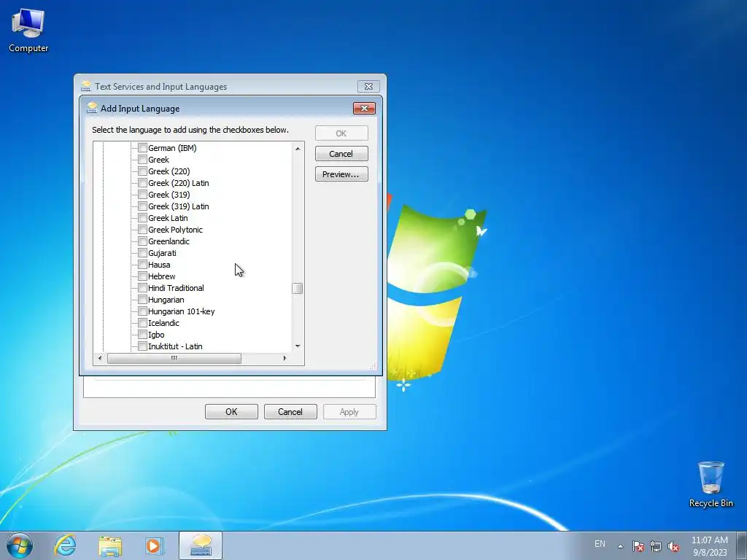Select the Igbo list entry
This screenshot has height=560, width=747.
point(156,335)
